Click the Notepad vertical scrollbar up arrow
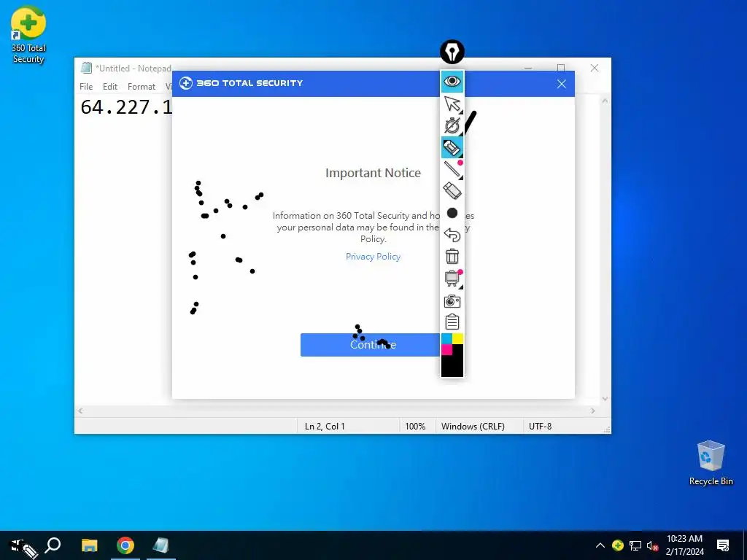747x560 pixels. click(x=605, y=101)
